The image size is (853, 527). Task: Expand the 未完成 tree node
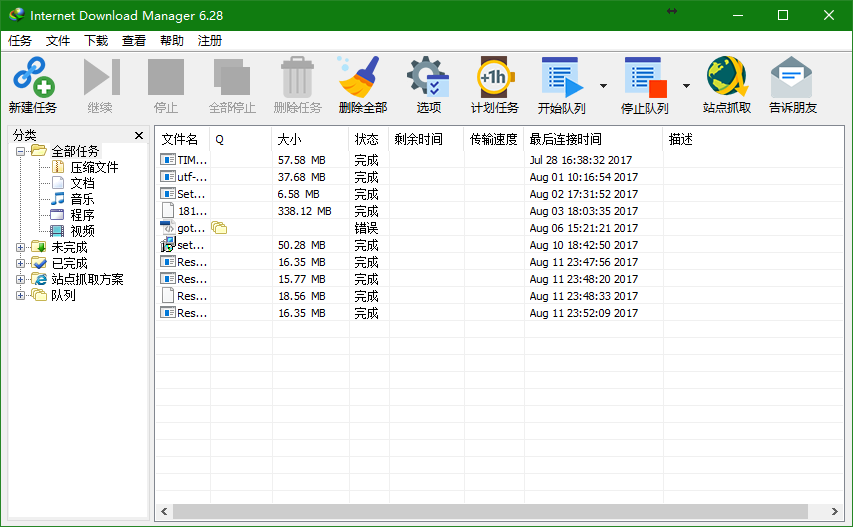tap(20, 247)
